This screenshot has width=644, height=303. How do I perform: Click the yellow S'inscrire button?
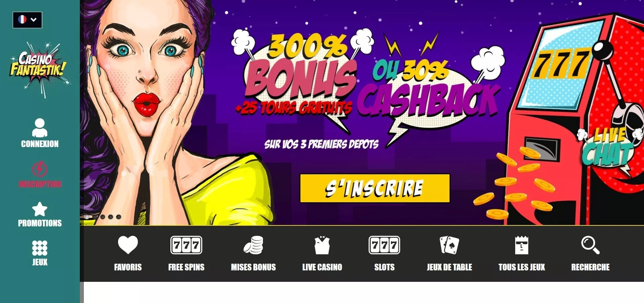click(375, 188)
